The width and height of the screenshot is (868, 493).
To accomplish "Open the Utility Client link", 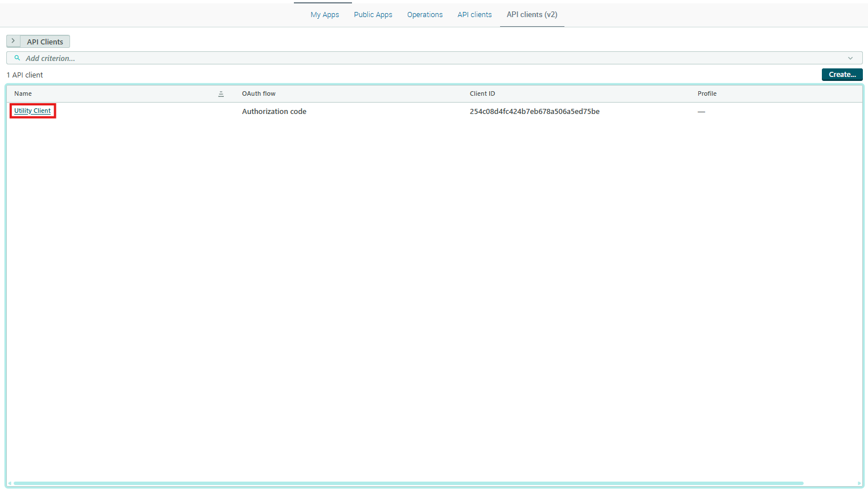I will [32, 111].
